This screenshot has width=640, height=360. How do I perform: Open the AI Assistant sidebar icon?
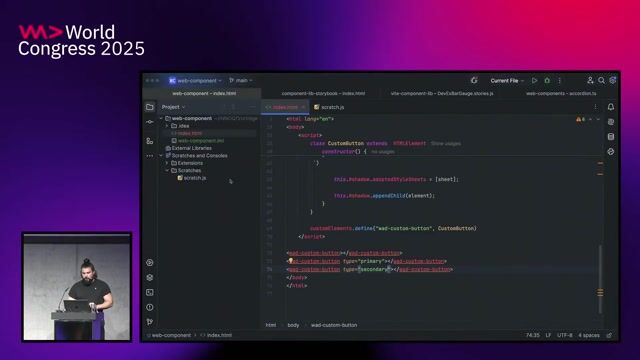[611, 122]
